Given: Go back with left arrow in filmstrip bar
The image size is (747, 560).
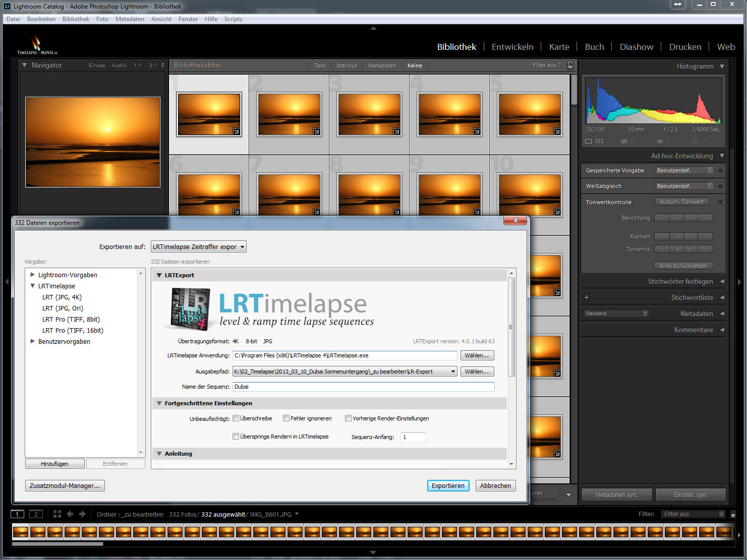Looking at the screenshot, I should pyautogui.click(x=70, y=514).
